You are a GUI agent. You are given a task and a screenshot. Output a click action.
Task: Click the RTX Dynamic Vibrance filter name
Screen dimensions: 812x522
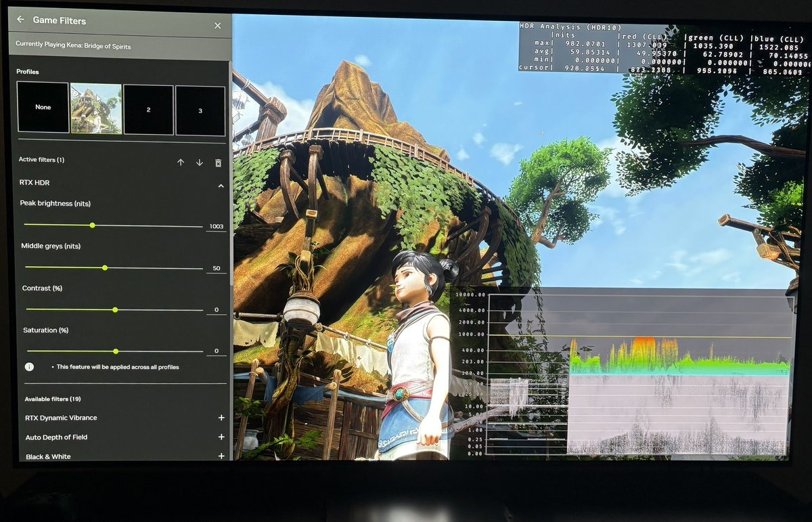tap(61, 418)
